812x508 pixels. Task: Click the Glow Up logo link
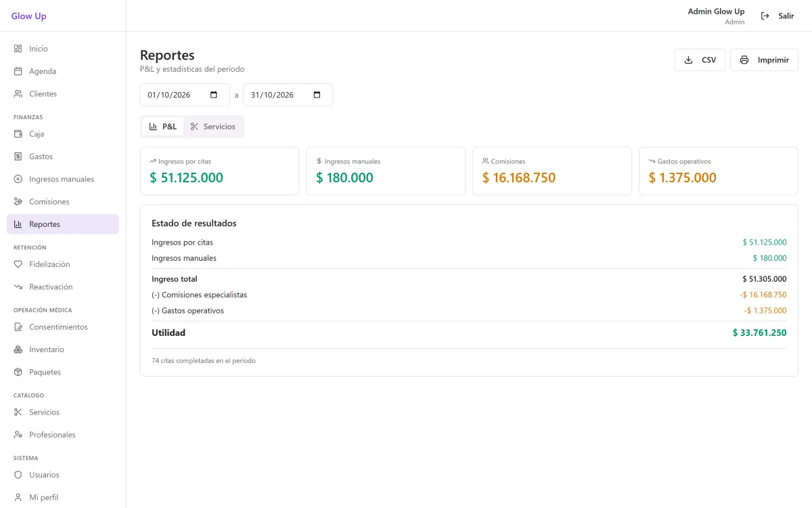tap(29, 16)
